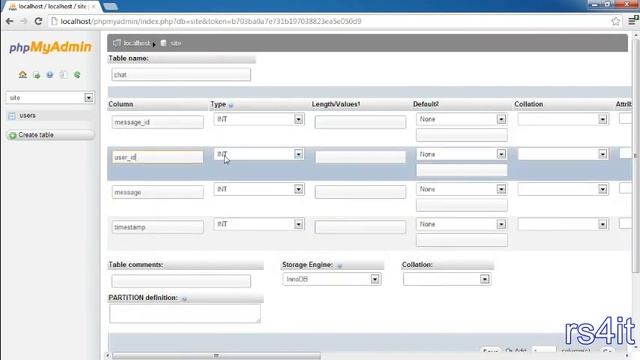
Task: Click the green plus icon on Create table
Action: (13, 135)
